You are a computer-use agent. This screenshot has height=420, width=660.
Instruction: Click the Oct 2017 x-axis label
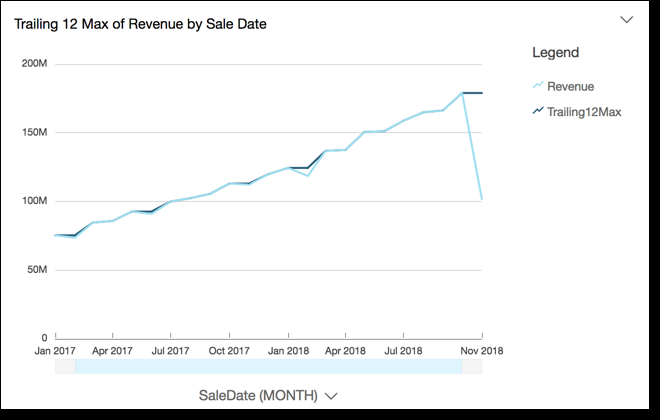point(229,352)
